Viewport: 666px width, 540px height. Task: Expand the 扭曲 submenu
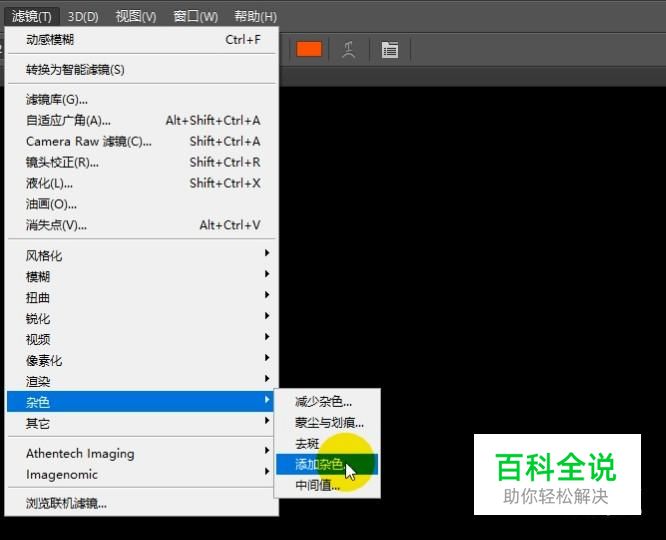[x=143, y=297]
